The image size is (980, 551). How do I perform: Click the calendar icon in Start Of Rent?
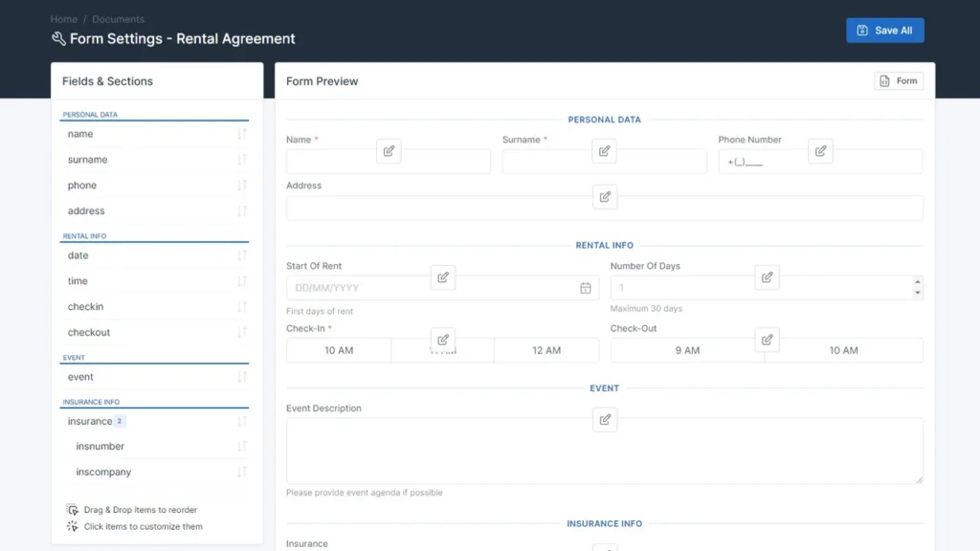[x=586, y=288]
